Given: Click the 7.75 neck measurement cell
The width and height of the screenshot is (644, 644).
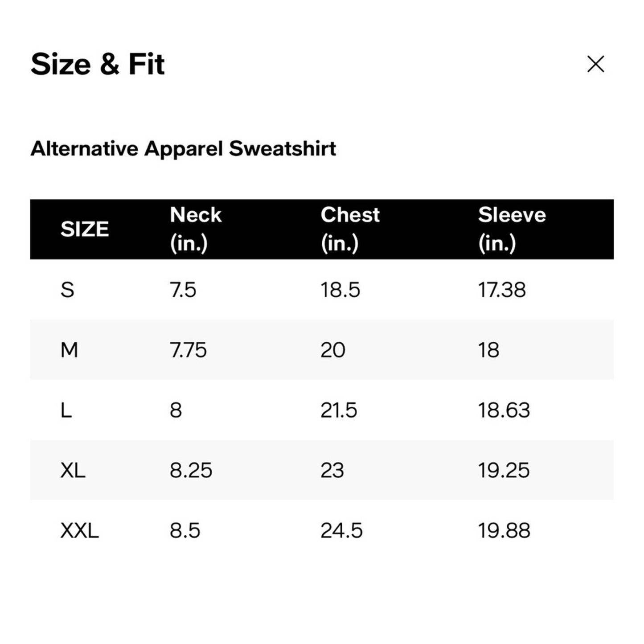Looking at the screenshot, I should (x=188, y=350).
